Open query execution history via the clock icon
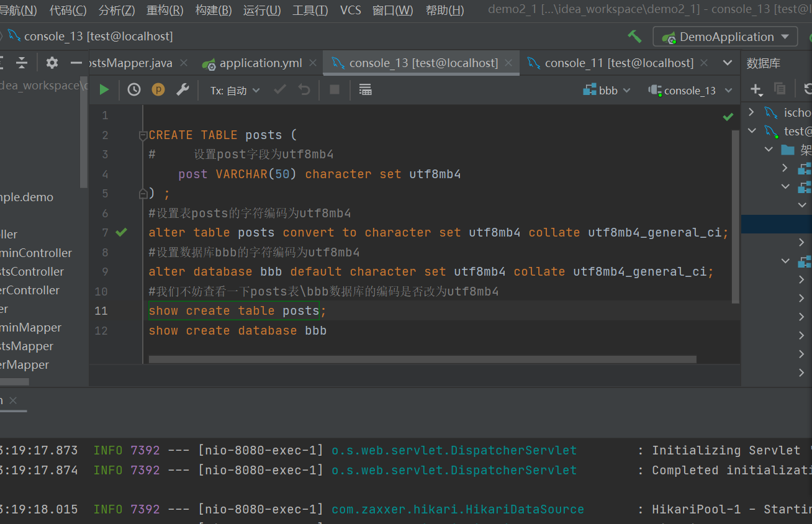This screenshot has height=524, width=812. tap(133, 89)
